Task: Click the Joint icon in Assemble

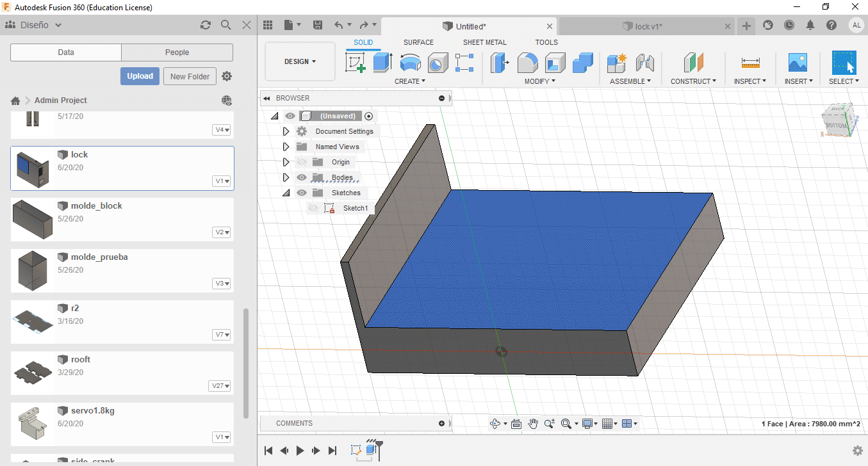Action: pyautogui.click(x=644, y=63)
